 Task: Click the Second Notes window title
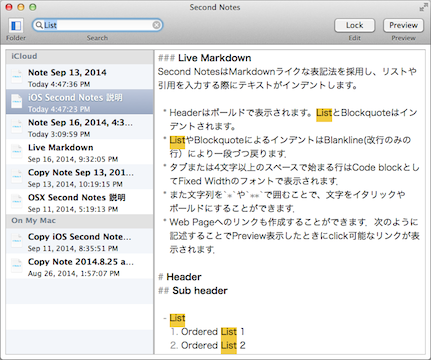[x=215, y=7]
